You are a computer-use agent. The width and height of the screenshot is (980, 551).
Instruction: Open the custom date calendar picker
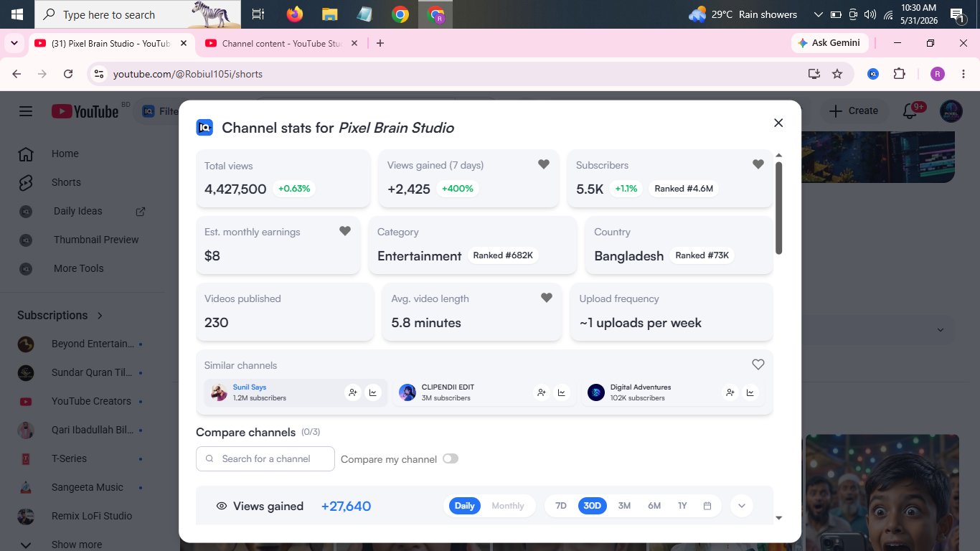[707, 506]
